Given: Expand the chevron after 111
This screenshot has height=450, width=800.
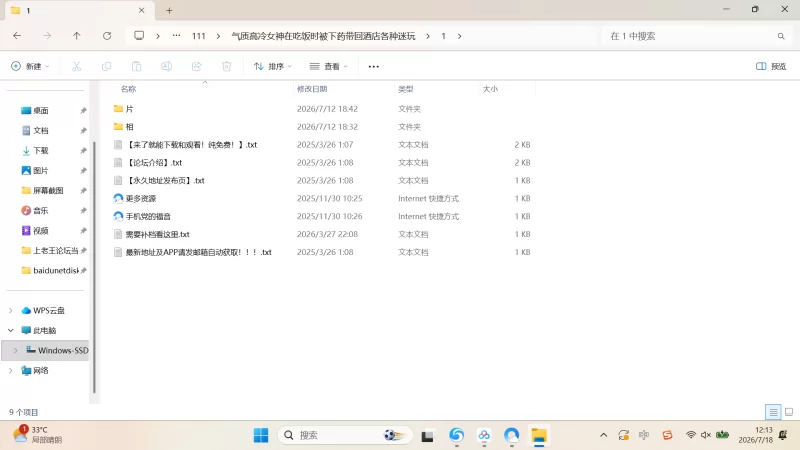Looking at the screenshot, I should (x=218, y=36).
